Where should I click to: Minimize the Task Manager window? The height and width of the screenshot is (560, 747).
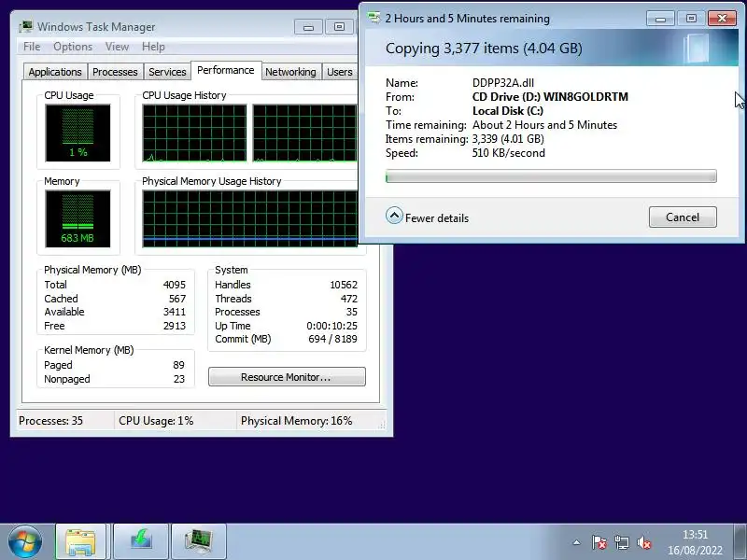click(308, 27)
